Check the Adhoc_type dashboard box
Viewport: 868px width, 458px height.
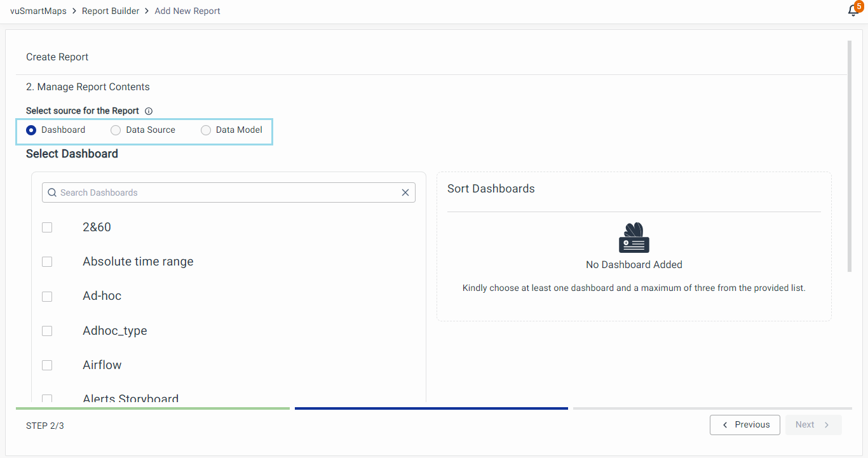coord(47,331)
